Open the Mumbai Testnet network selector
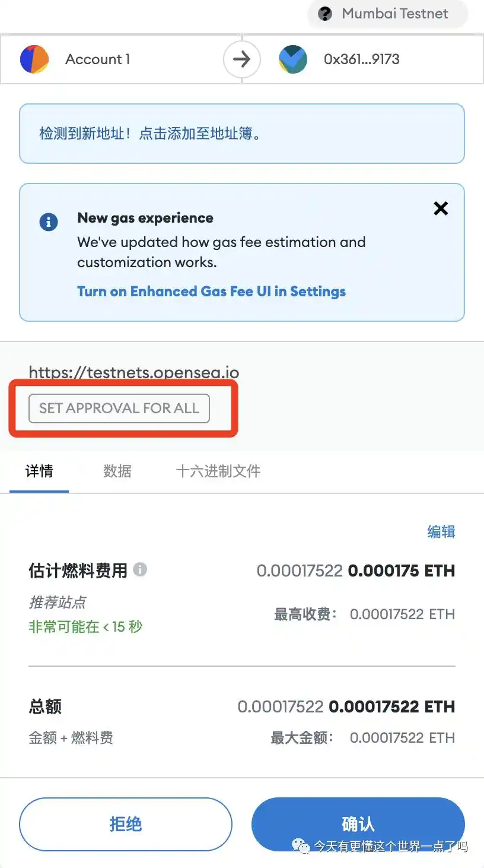 point(388,14)
